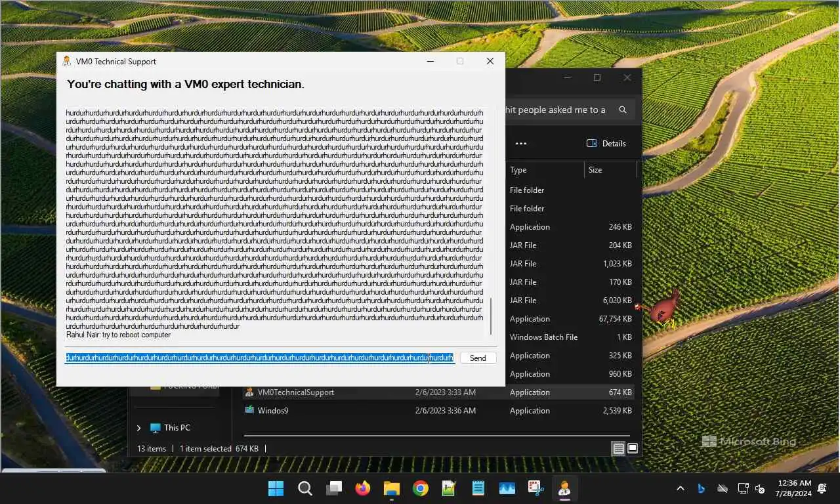Close the File Explorer window
Viewport: 840px width, 504px height.
[x=627, y=77]
